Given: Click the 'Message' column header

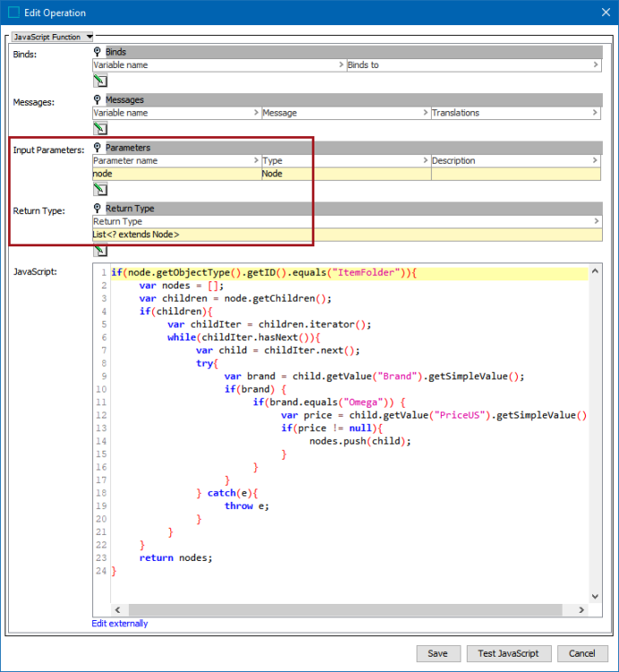Looking at the screenshot, I should click(346, 113).
